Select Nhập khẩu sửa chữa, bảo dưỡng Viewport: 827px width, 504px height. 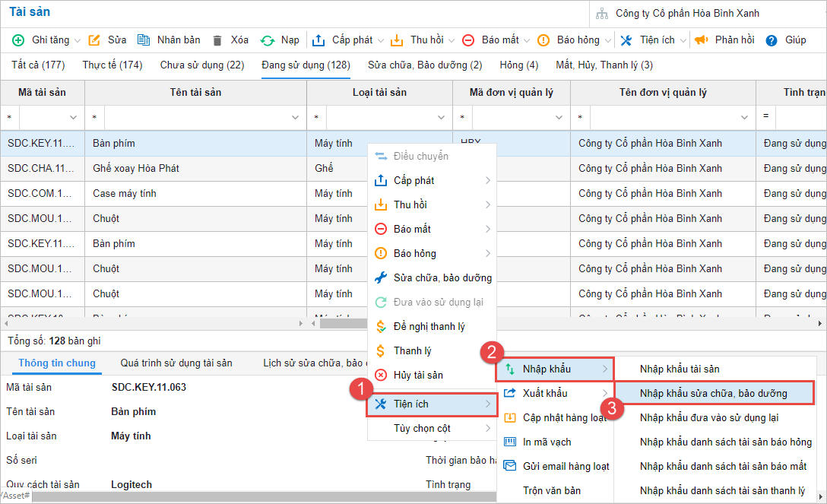[x=713, y=393]
